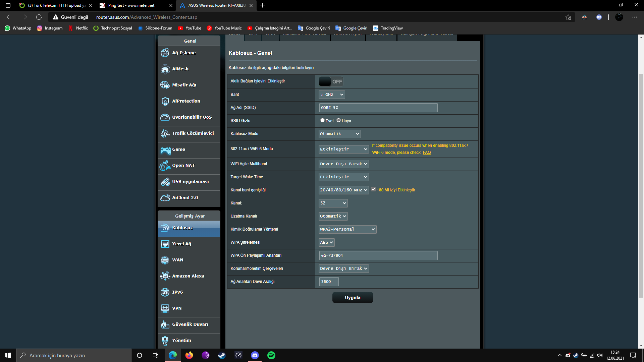Image resolution: width=644 pixels, height=362 pixels.
Task: Uncheck 160 MHz'yi Etkinleştir checkbox
Action: point(373,189)
